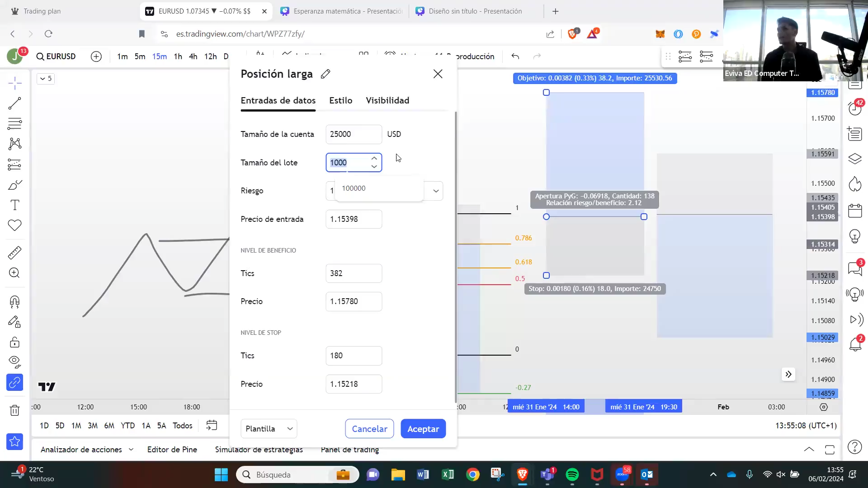868x488 pixels.
Task: Open the alerts bell in right sidebar
Action: [855, 344]
